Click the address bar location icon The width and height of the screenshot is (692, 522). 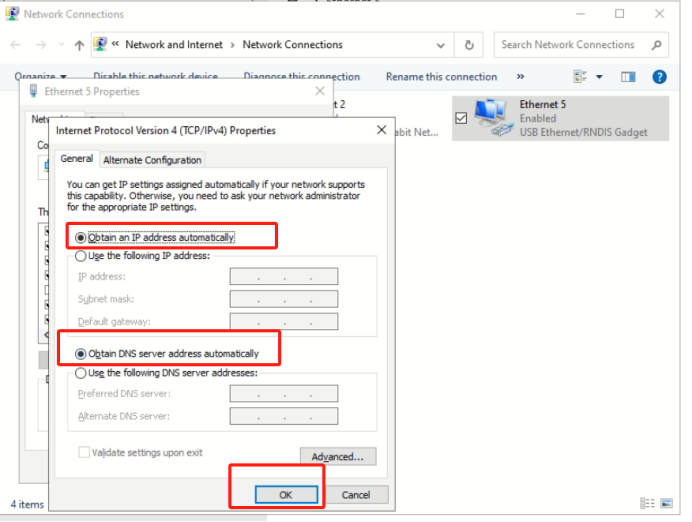[x=101, y=44]
